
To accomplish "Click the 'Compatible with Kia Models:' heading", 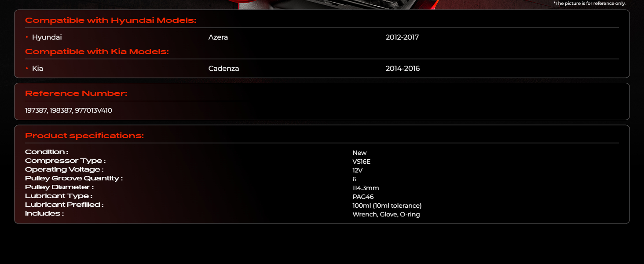I will tap(97, 51).
